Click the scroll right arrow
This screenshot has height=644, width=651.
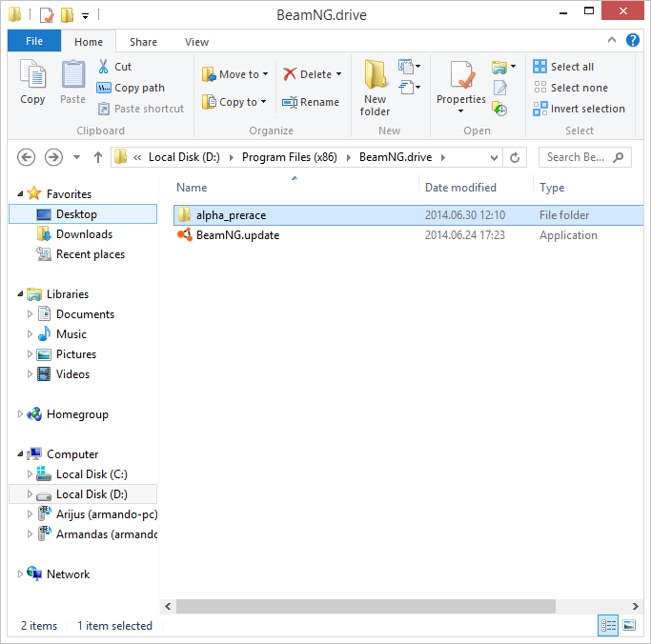coord(635,606)
